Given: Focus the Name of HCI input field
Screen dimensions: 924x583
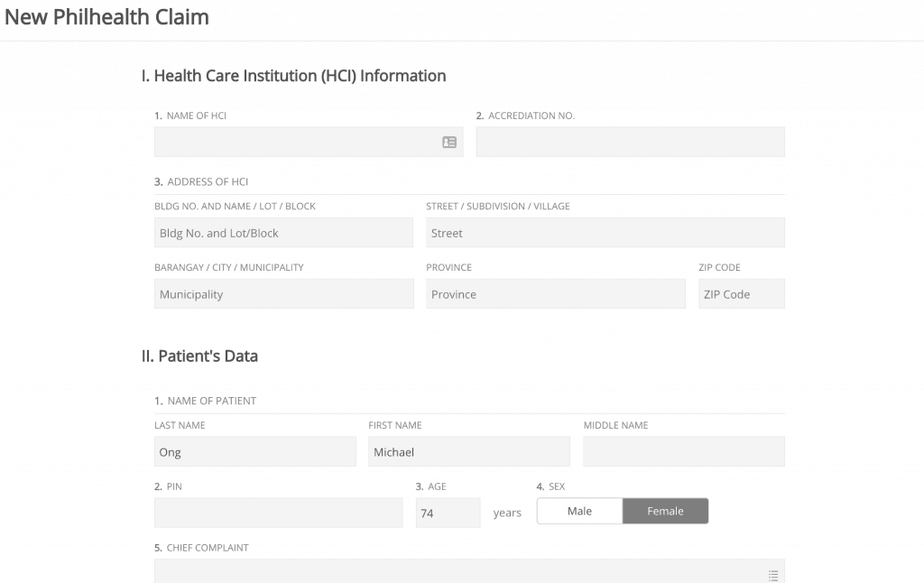Looking at the screenshot, I should coord(309,142).
